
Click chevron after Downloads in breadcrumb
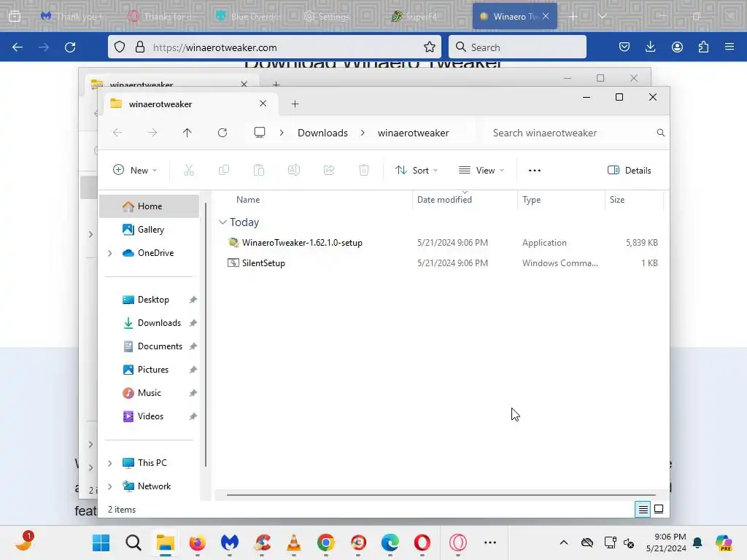(x=363, y=133)
